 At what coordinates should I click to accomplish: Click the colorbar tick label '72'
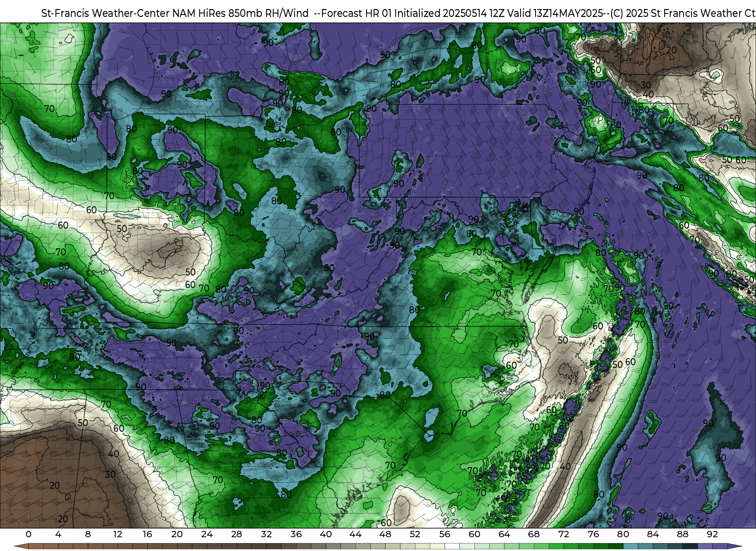pyautogui.click(x=563, y=534)
